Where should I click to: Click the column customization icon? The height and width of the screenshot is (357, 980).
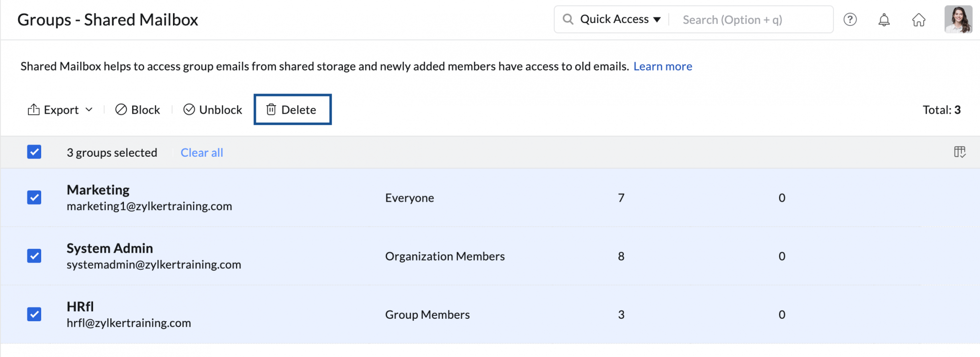coord(959,152)
